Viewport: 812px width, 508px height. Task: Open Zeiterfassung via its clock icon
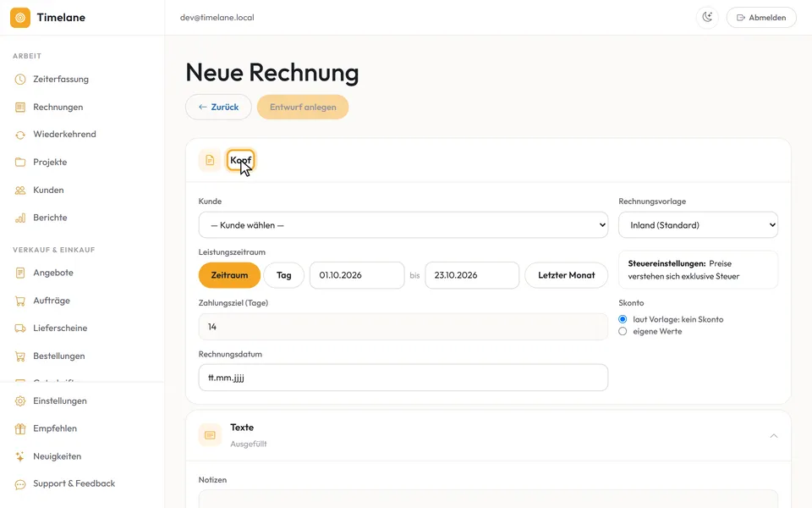pos(20,80)
